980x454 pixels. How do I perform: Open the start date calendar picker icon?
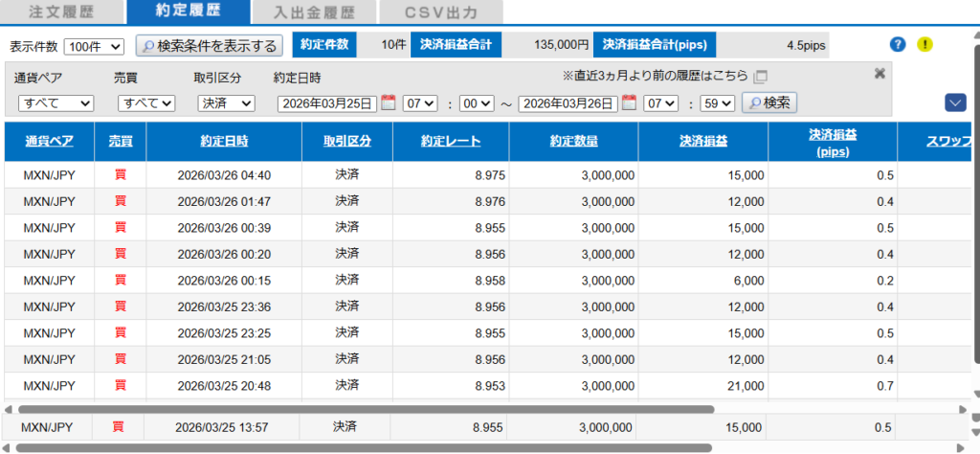(x=388, y=102)
